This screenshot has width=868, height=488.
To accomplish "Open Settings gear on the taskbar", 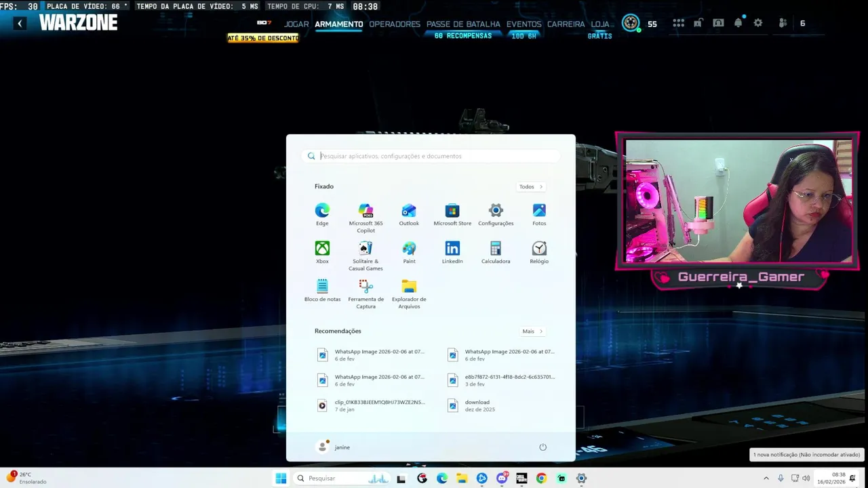I will [581, 479].
